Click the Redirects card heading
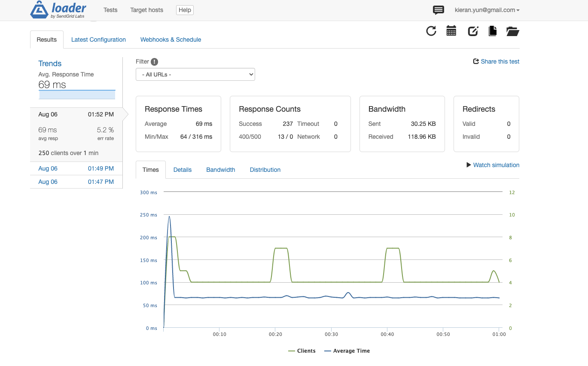Screen dimensions: 588x366 tap(479, 109)
